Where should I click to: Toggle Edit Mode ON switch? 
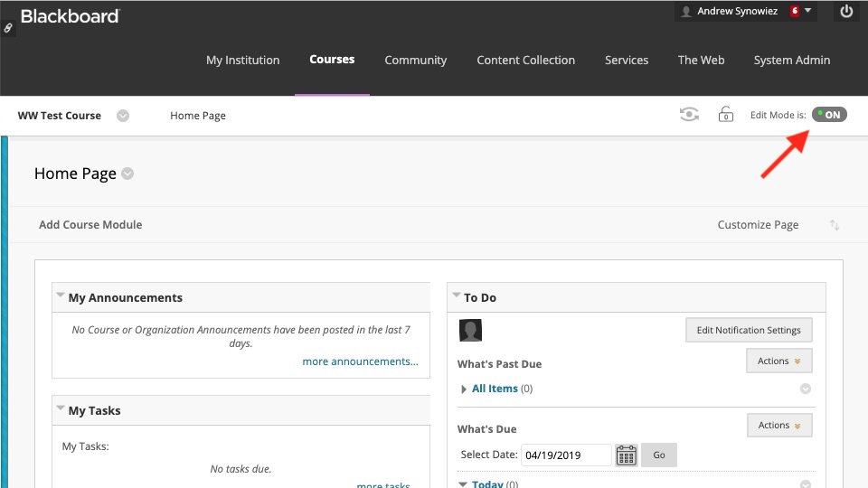829,115
